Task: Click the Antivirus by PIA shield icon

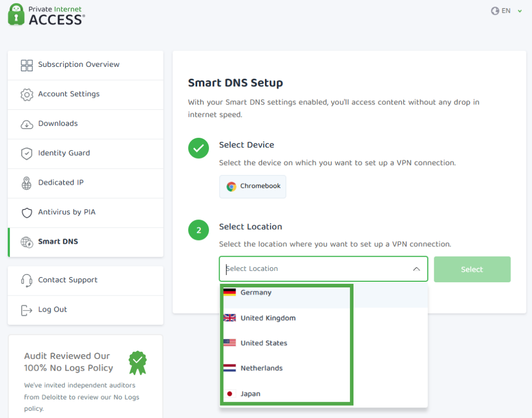Action: (27, 212)
